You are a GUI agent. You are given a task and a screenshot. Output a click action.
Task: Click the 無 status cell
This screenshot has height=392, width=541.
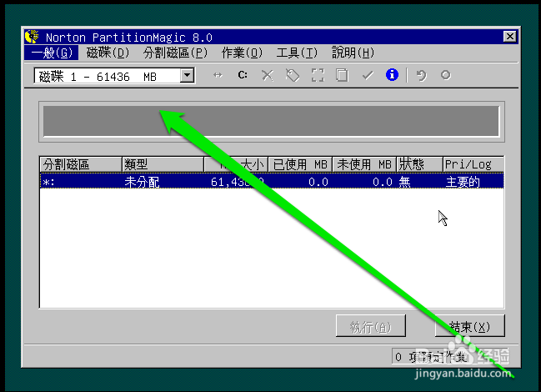pos(405,182)
